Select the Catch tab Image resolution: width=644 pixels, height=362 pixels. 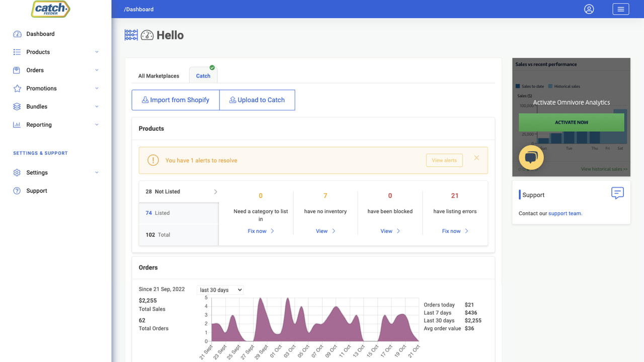(203, 75)
